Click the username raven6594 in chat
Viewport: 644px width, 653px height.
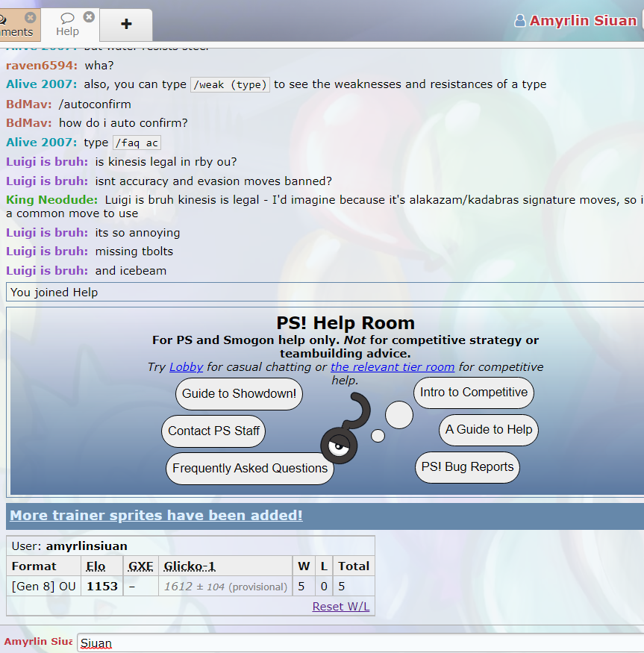tap(42, 66)
